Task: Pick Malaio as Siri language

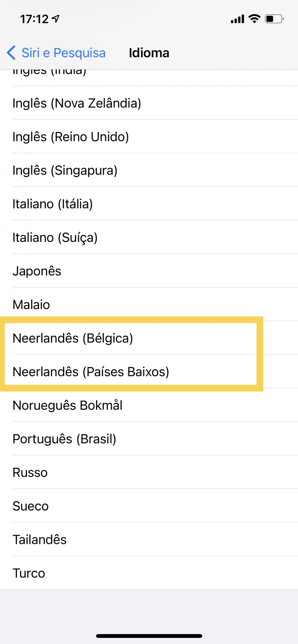Action: (x=31, y=304)
